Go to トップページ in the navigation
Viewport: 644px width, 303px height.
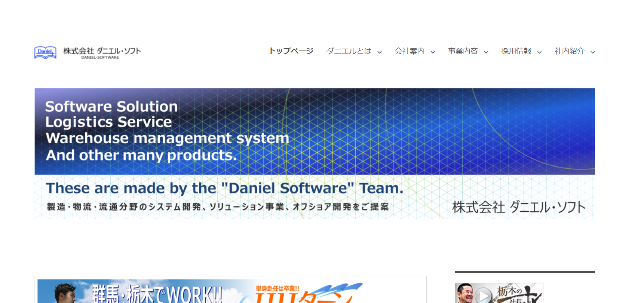[291, 51]
